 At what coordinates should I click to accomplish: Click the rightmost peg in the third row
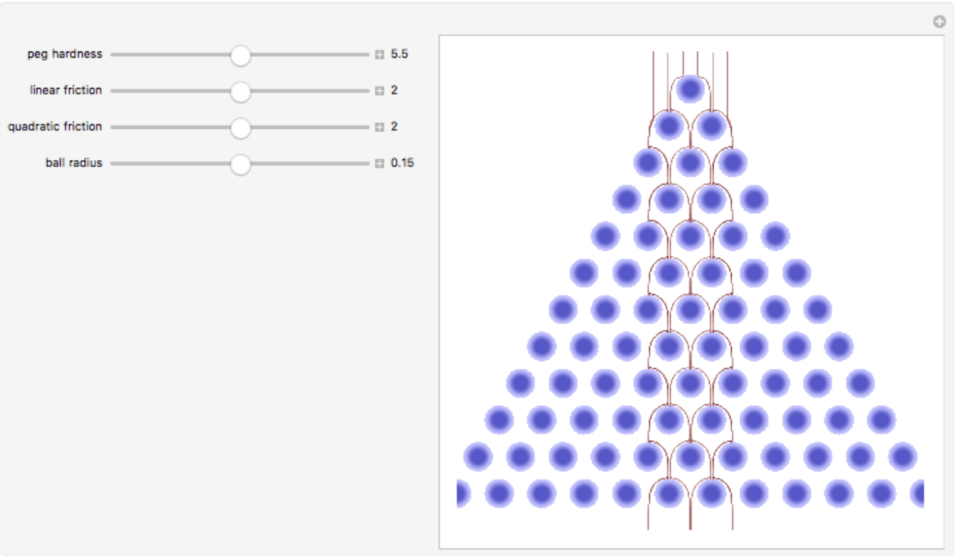(x=733, y=162)
